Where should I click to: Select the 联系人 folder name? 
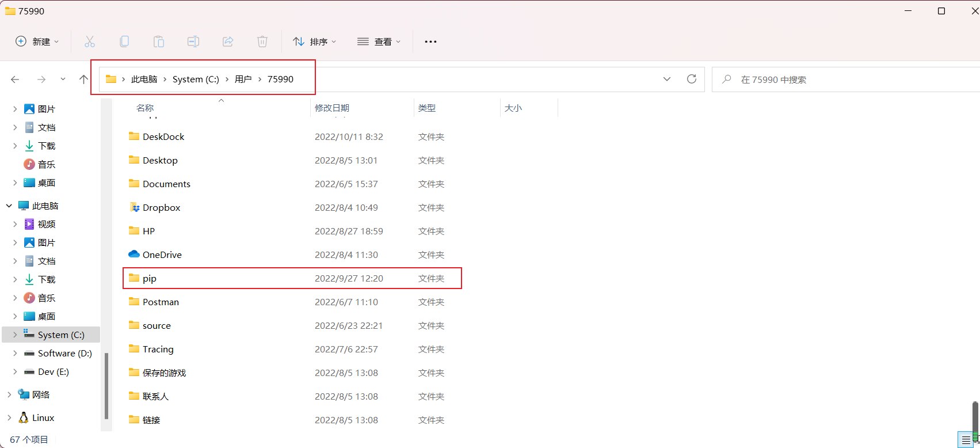(155, 396)
